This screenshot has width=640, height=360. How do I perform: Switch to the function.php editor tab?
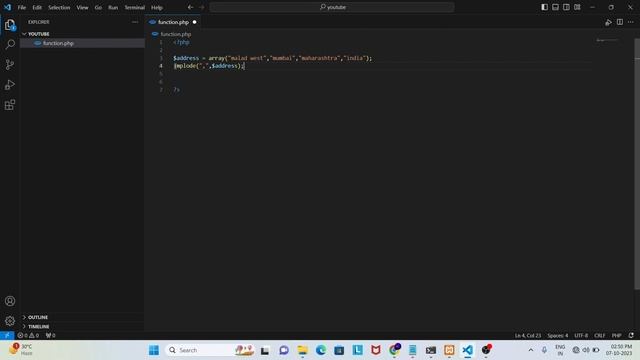point(173,22)
